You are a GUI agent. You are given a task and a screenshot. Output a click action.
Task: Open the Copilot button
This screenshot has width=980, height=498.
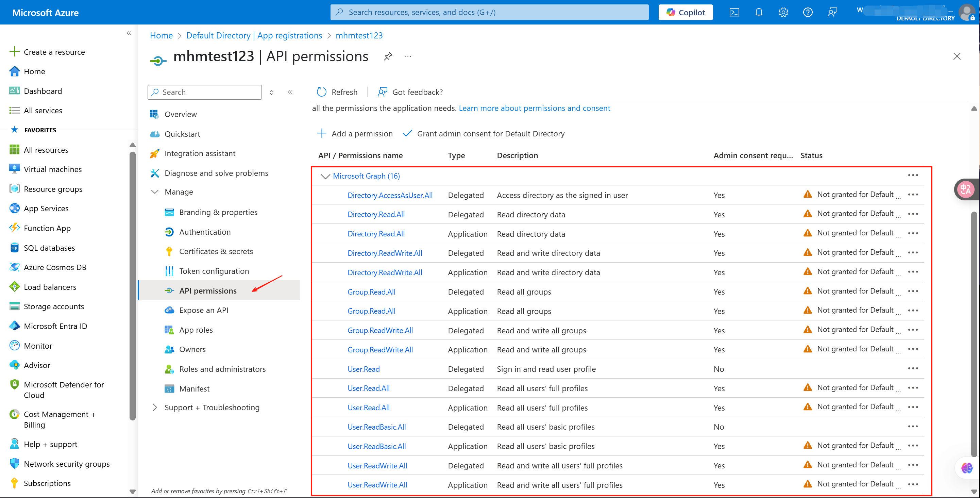[x=686, y=13]
